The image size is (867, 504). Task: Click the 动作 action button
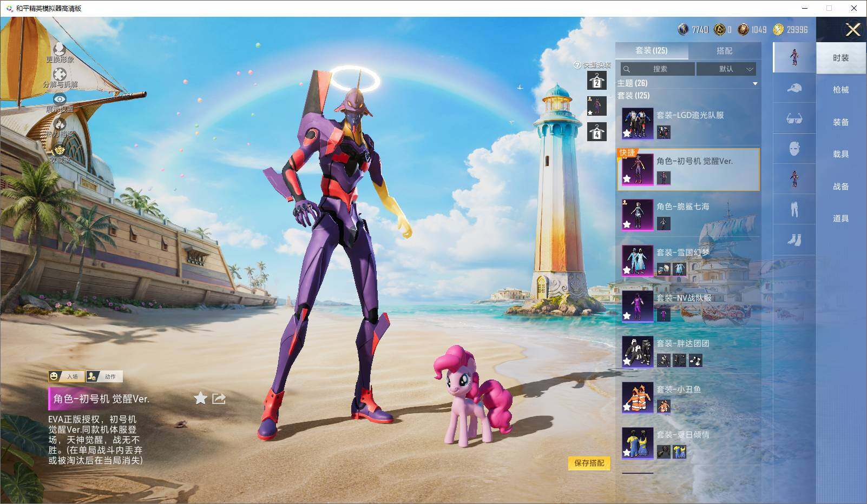point(104,376)
